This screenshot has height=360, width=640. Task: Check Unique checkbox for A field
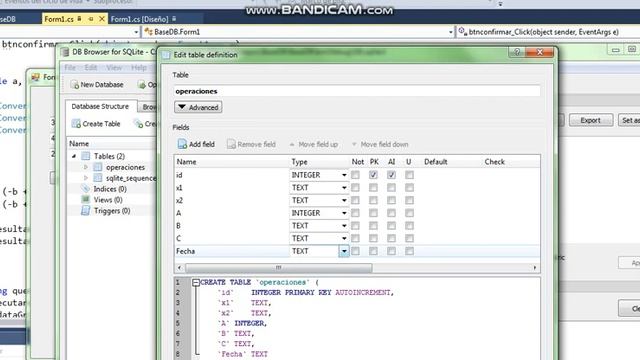[x=409, y=213]
